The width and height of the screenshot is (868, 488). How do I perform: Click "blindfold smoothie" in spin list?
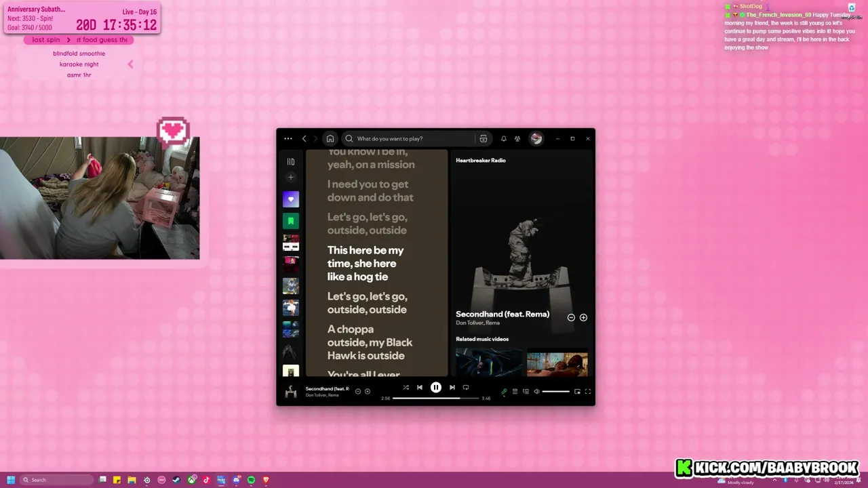(79, 54)
